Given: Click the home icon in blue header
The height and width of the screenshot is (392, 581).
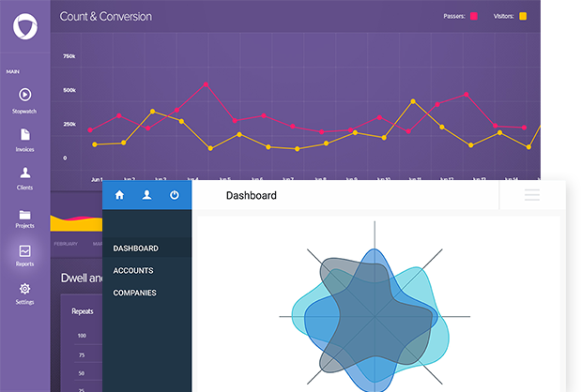Looking at the screenshot, I should pyautogui.click(x=119, y=195).
